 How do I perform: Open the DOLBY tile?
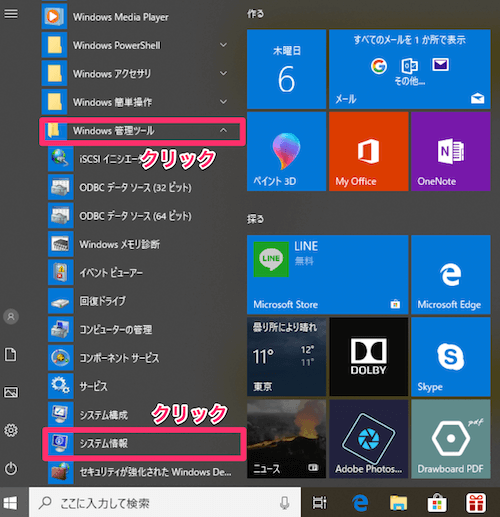[x=369, y=357]
